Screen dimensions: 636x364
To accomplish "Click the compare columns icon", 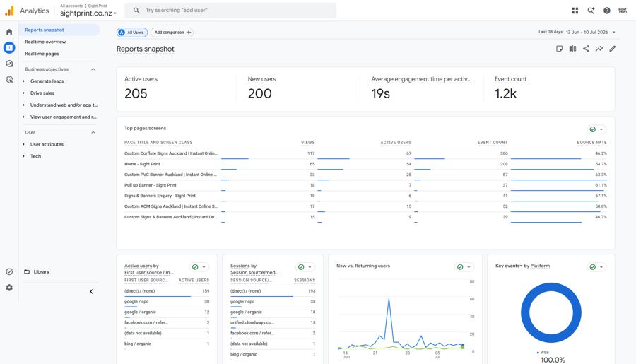I will (572, 49).
